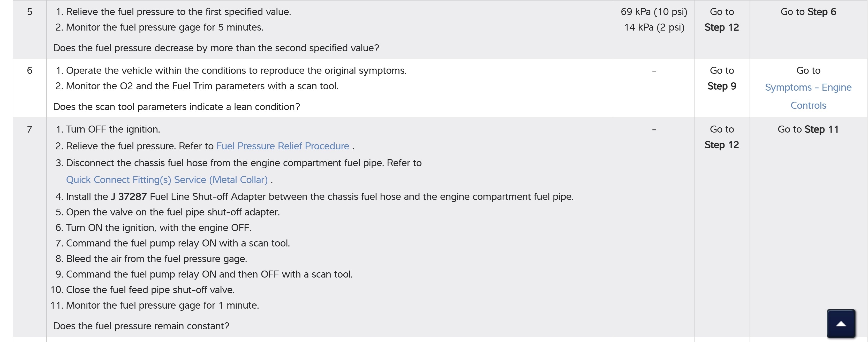The image size is (868, 342).
Task: Click "Does the fuel pressure remain constant?" question
Action: [x=141, y=326]
